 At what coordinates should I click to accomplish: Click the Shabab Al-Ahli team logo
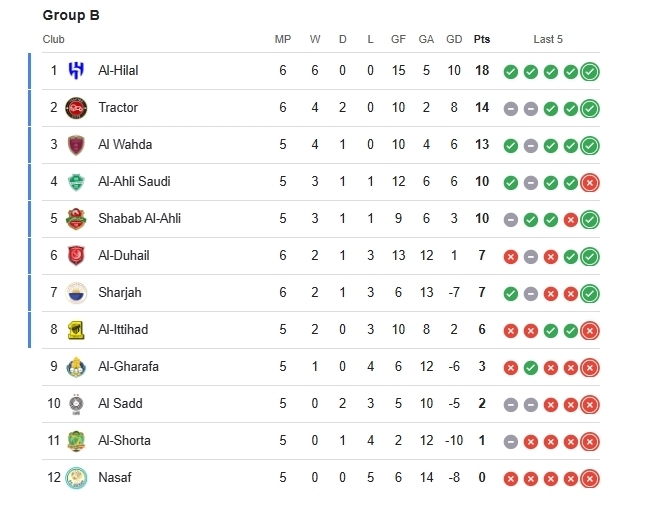click(76, 219)
